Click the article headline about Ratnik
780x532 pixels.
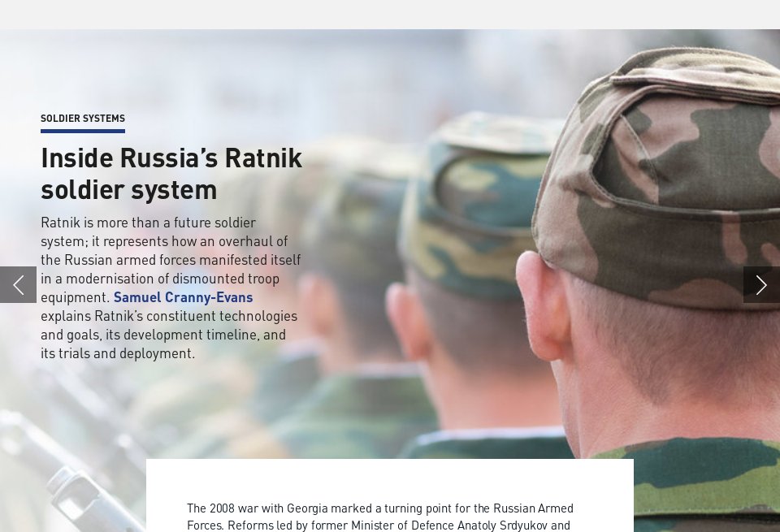coord(171,173)
